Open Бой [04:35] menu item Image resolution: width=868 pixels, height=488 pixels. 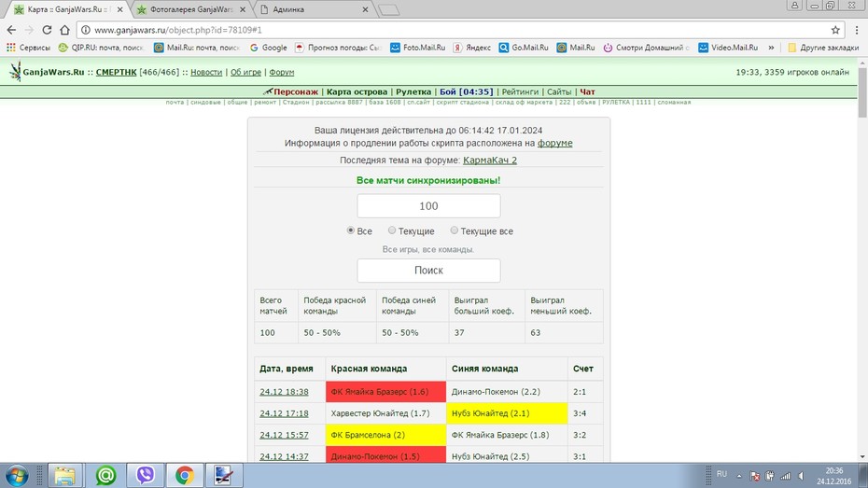point(466,91)
